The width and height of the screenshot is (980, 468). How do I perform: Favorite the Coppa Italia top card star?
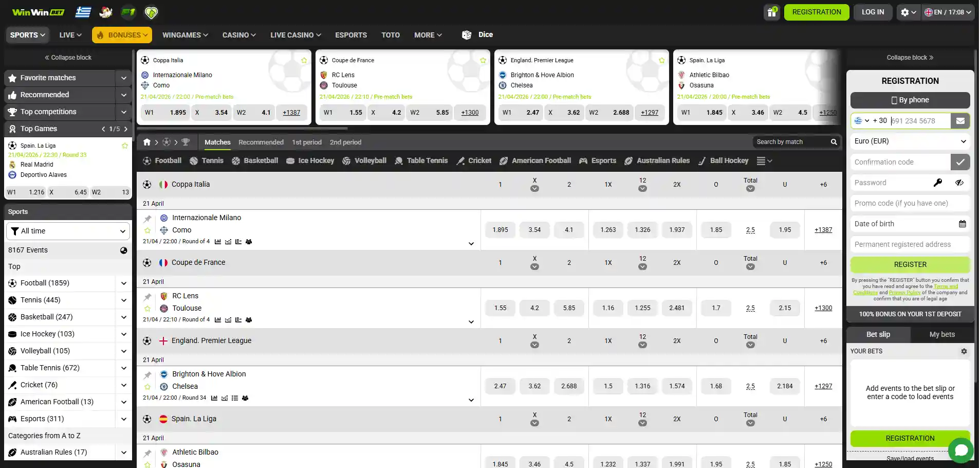click(304, 60)
